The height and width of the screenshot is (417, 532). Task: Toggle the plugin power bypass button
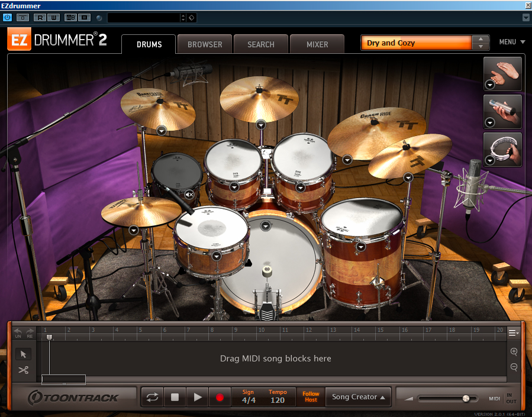tap(7, 17)
